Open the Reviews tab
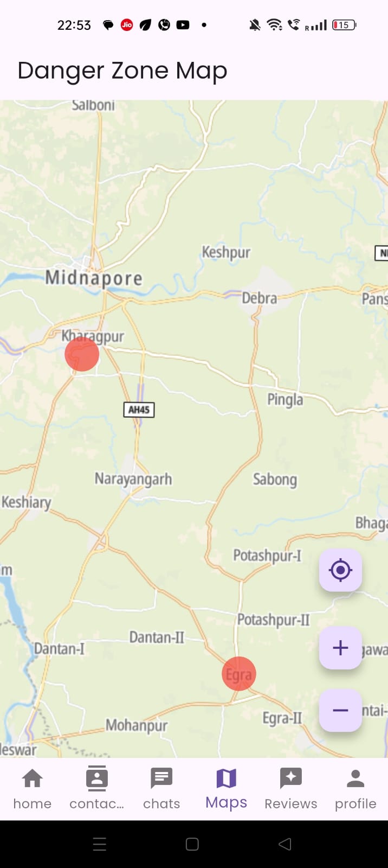The height and width of the screenshot is (868, 388). [291, 789]
